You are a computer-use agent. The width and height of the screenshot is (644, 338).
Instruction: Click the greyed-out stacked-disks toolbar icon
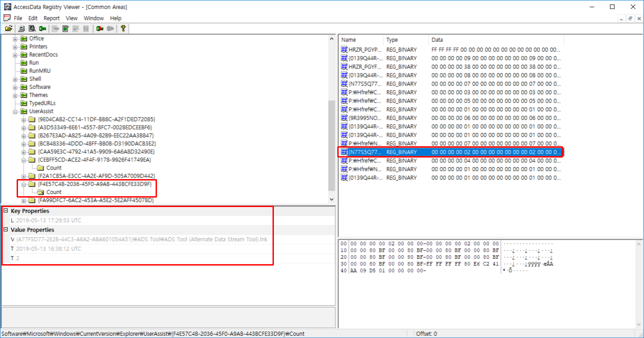click(x=86, y=28)
